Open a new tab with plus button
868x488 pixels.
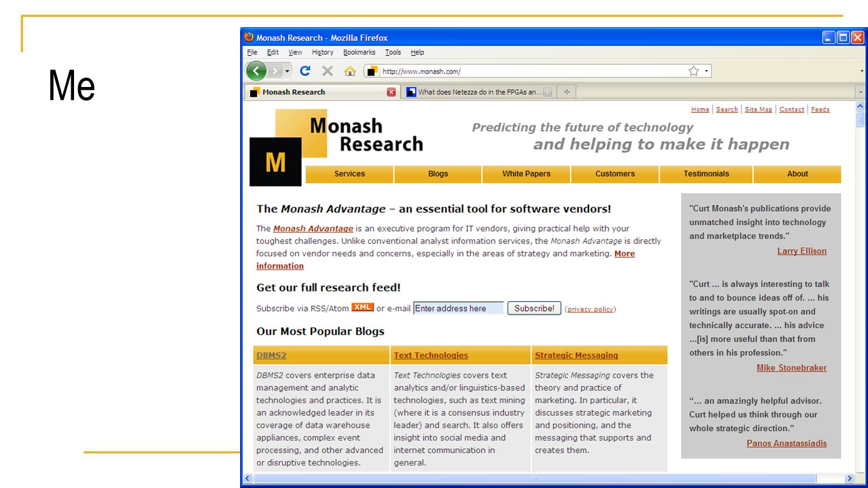coord(567,92)
